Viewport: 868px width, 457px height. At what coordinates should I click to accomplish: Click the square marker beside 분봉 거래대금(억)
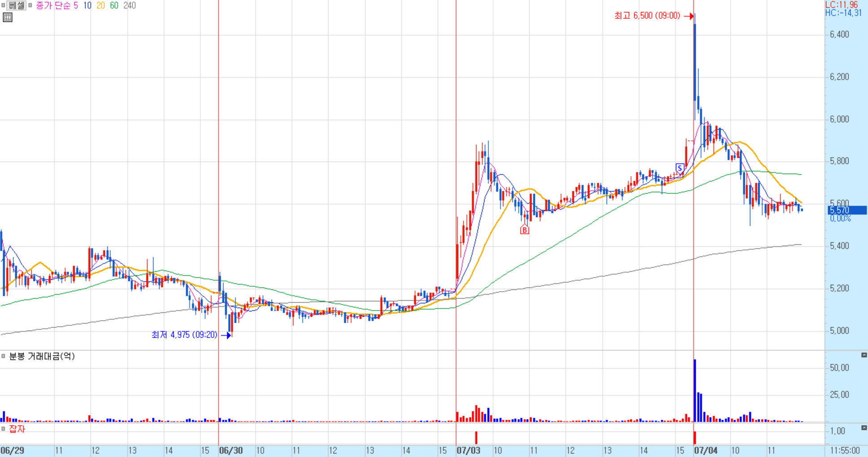(x=3, y=356)
